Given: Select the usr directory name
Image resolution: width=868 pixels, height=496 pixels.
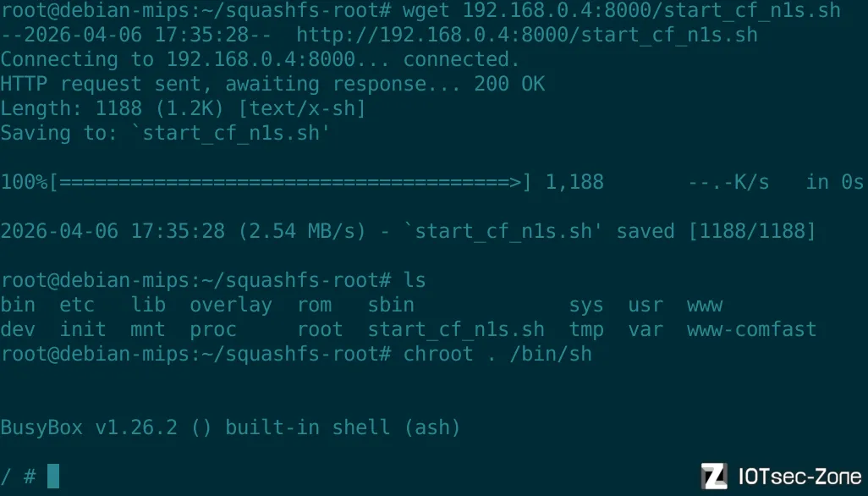Looking at the screenshot, I should pyautogui.click(x=646, y=305).
